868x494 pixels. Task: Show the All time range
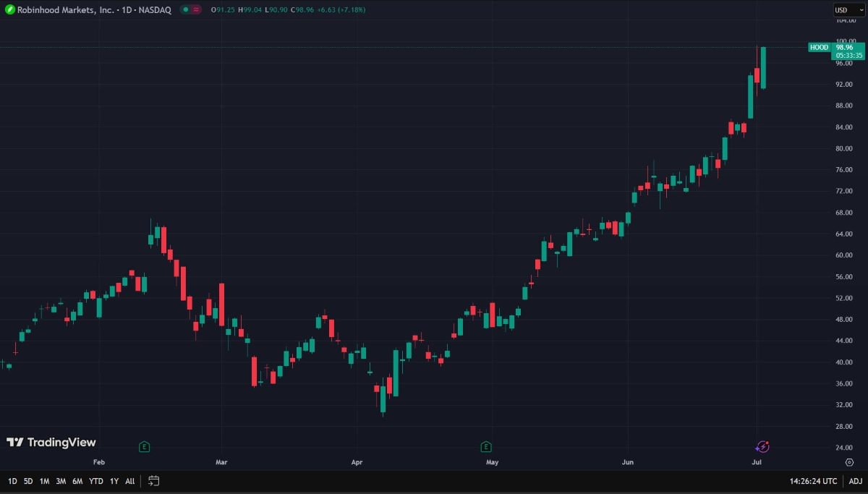click(130, 481)
